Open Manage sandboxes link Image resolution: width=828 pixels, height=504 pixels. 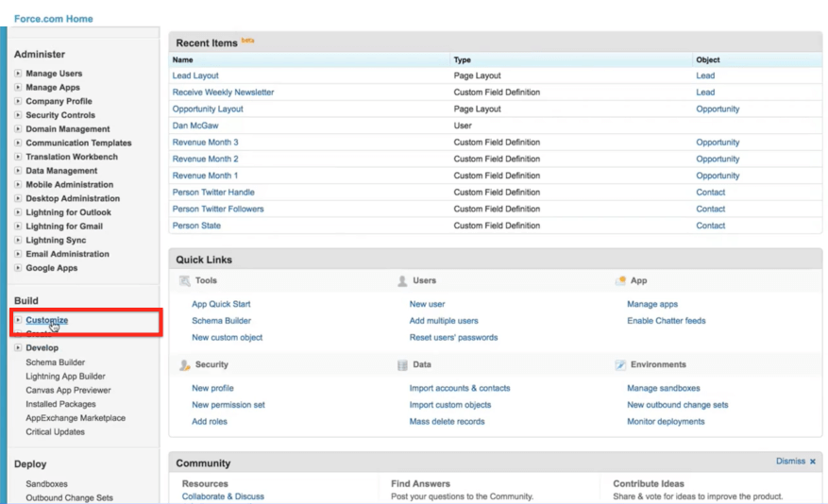[x=663, y=388]
